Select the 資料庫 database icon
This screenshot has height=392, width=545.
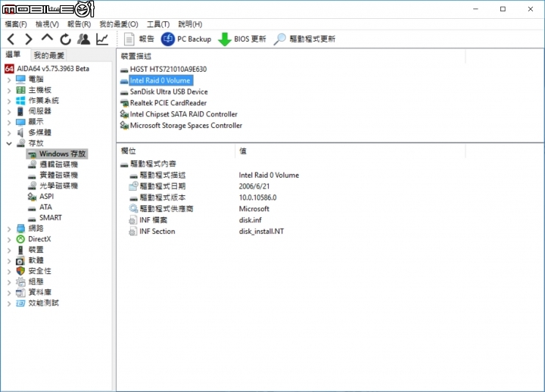20,292
